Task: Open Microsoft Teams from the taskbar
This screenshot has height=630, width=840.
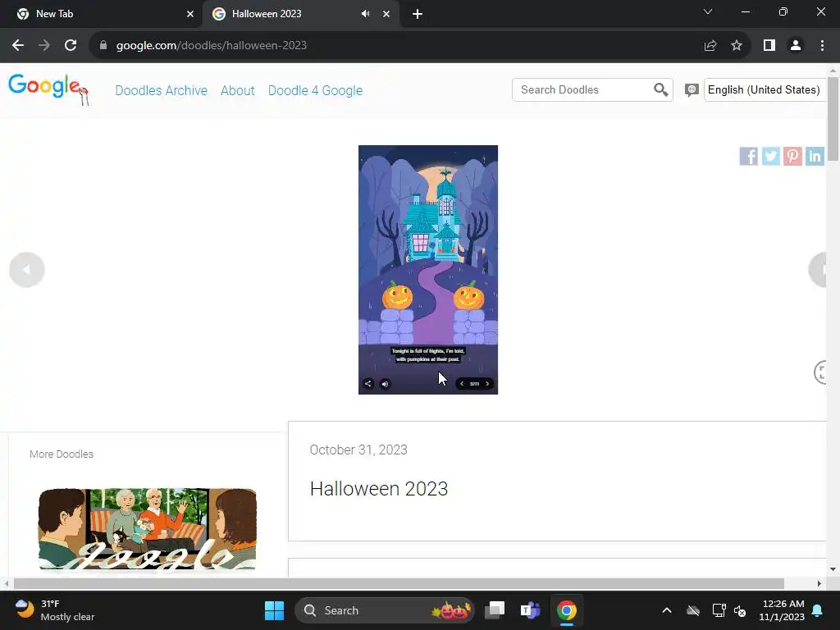Action: tap(531, 610)
